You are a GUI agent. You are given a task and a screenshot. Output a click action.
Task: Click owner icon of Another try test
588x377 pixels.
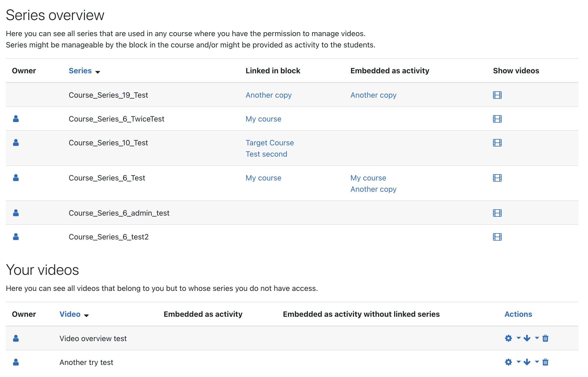point(16,362)
